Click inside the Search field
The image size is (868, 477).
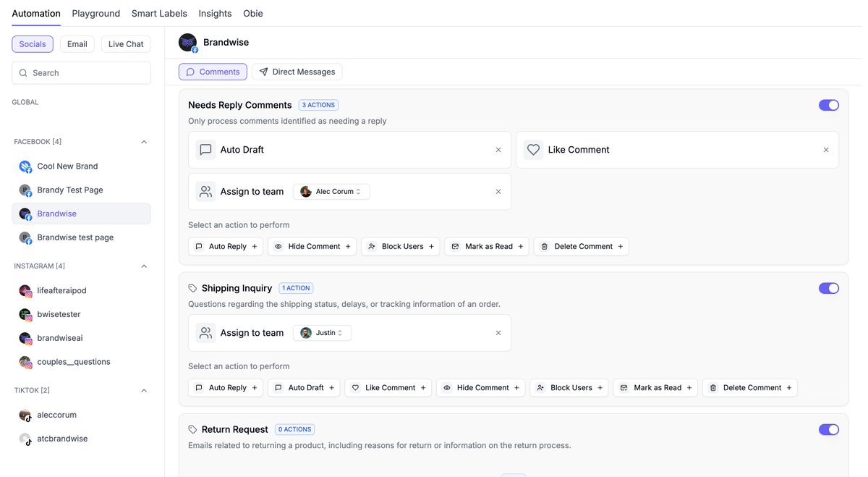pyautogui.click(x=80, y=72)
